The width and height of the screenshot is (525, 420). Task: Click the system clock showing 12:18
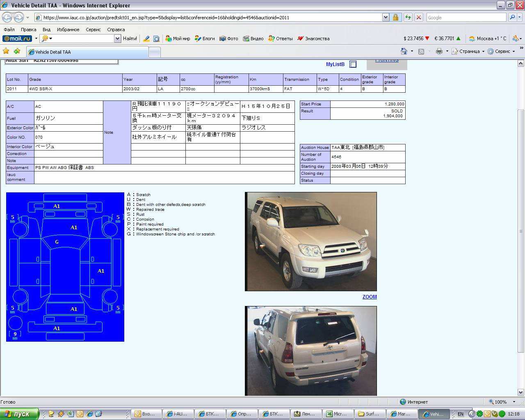click(x=514, y=414)
